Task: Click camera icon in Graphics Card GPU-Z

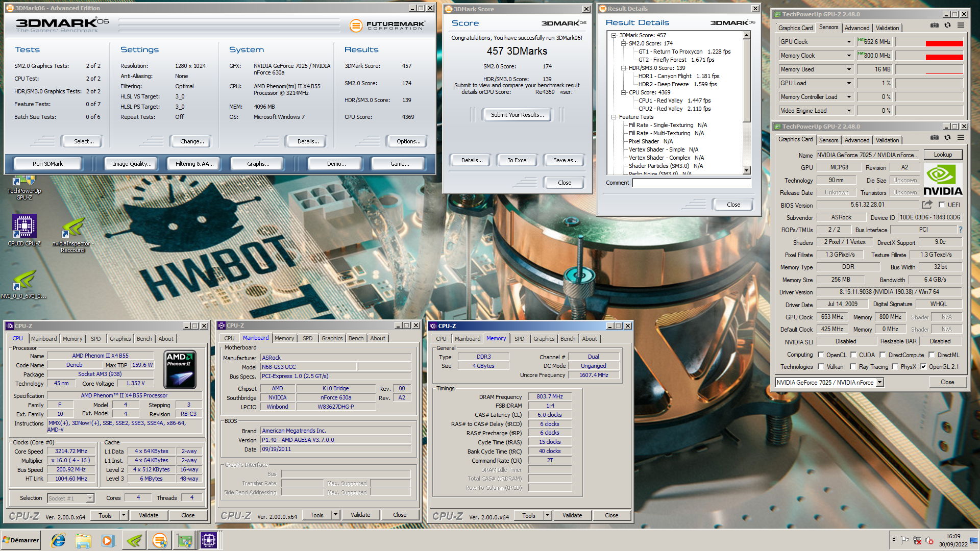Action: [x=934, y=138]
